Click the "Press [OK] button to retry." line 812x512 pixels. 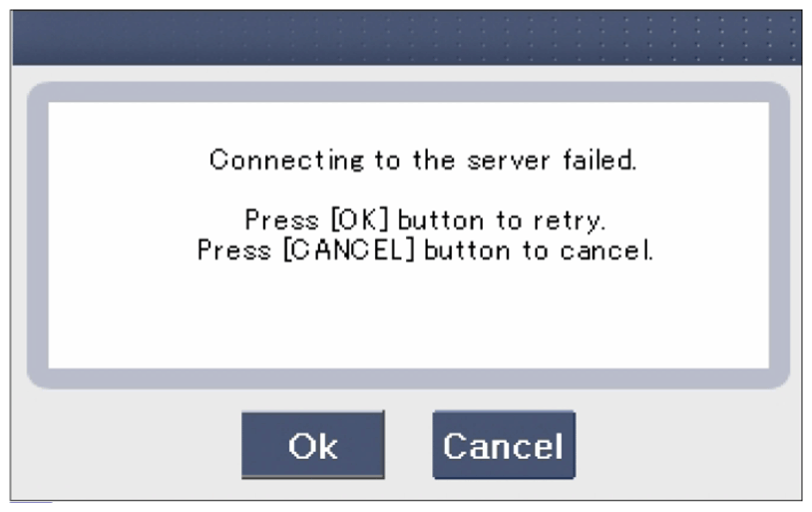coord(425,220)
